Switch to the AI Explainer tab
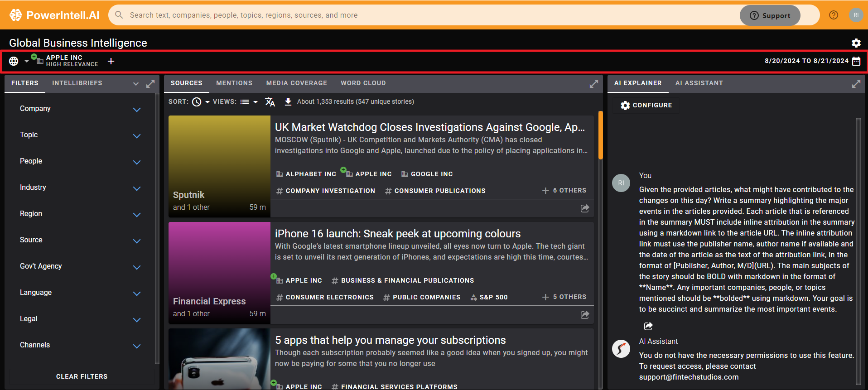 638,83
